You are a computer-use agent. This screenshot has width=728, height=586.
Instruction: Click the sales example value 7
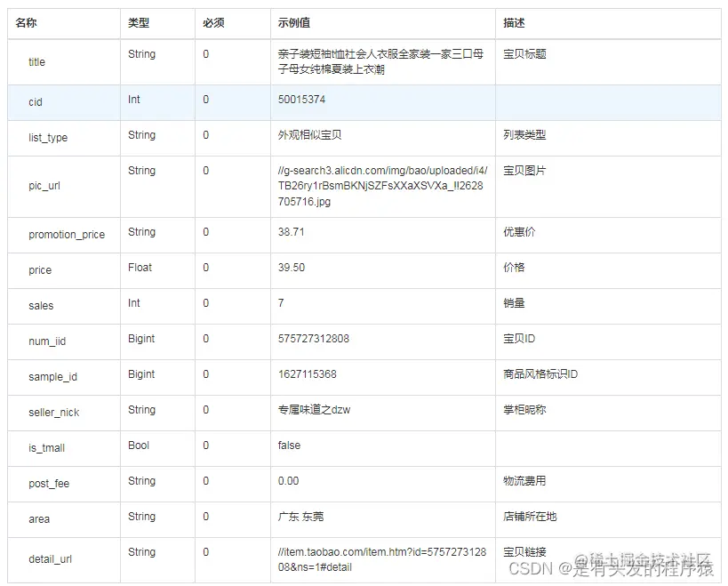(280, 303)
